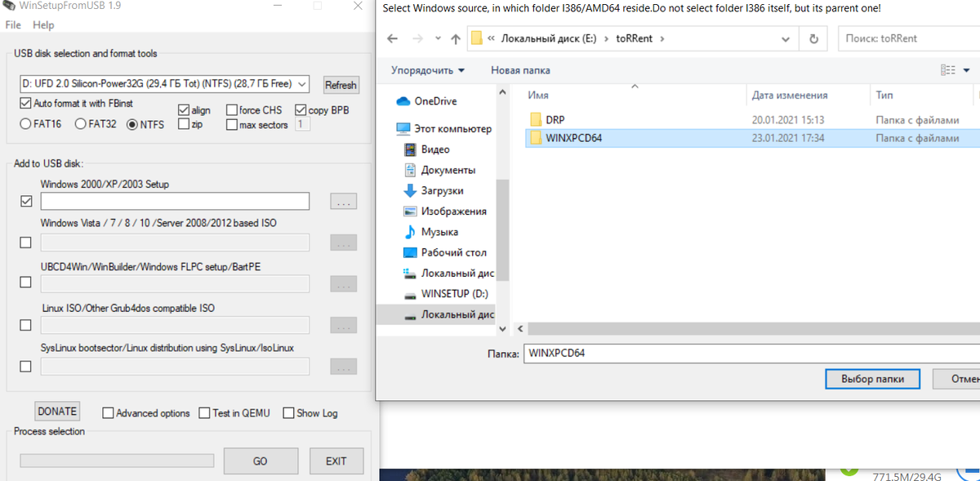Click the GO button
980x481 pixels.
click(260, 461)
